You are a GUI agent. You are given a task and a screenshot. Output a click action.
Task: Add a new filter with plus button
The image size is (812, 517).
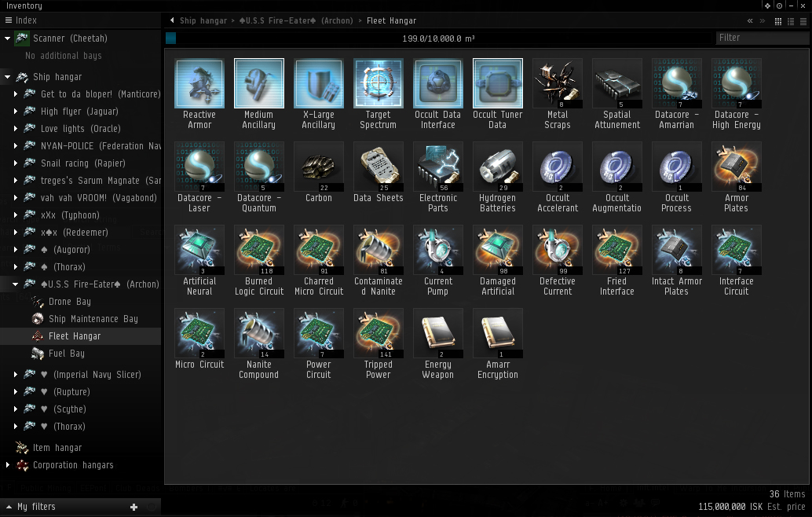[134, 507]
